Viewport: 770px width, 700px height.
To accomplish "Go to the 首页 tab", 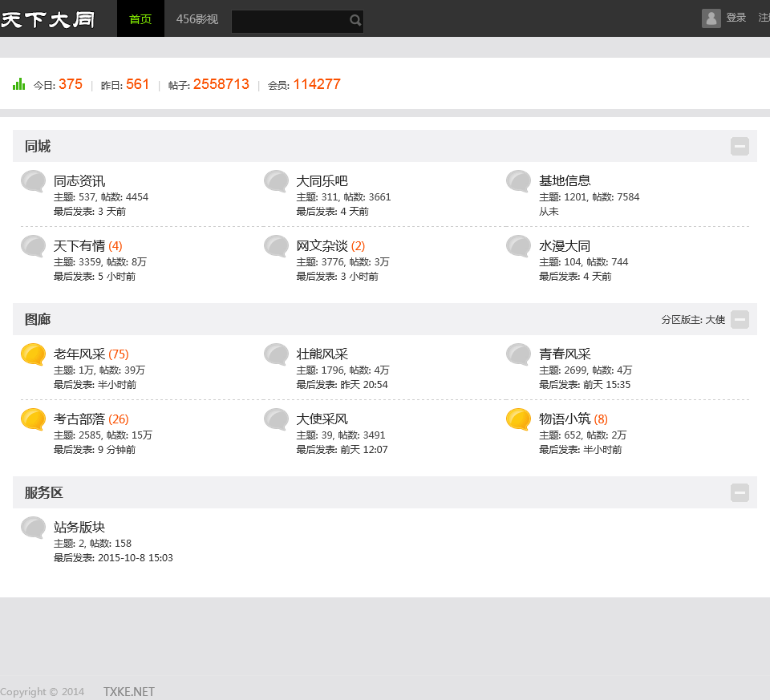I will (140, 18).
